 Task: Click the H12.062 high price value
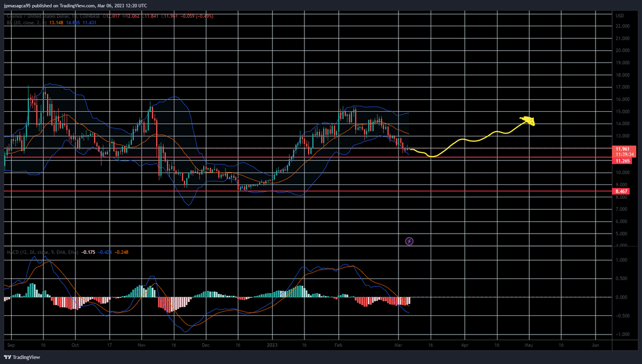point(131,16)
